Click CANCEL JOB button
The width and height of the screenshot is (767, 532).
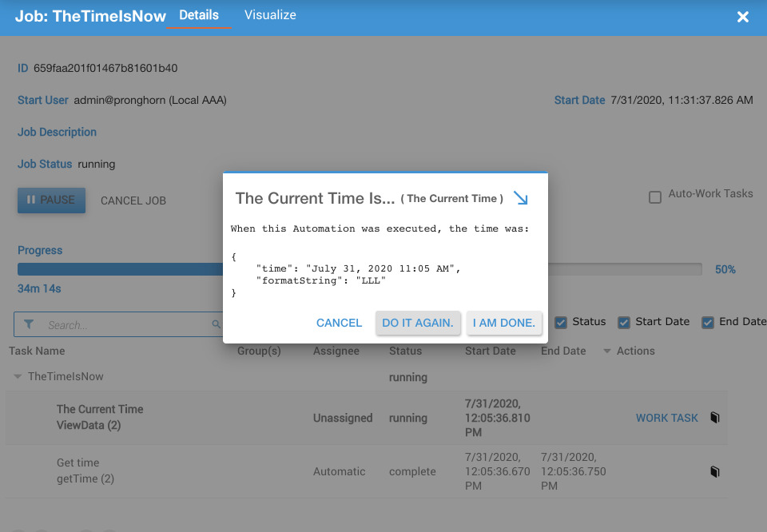[x=133, y=200]
